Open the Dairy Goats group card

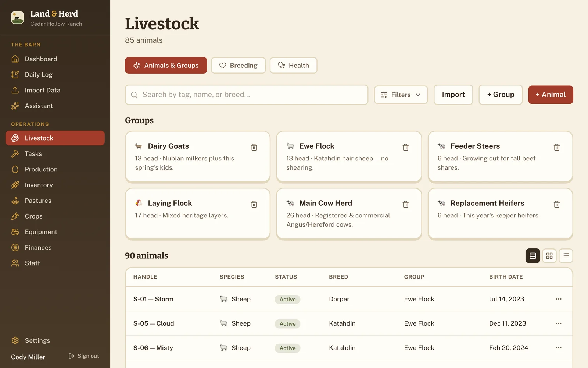click(198, 157)
